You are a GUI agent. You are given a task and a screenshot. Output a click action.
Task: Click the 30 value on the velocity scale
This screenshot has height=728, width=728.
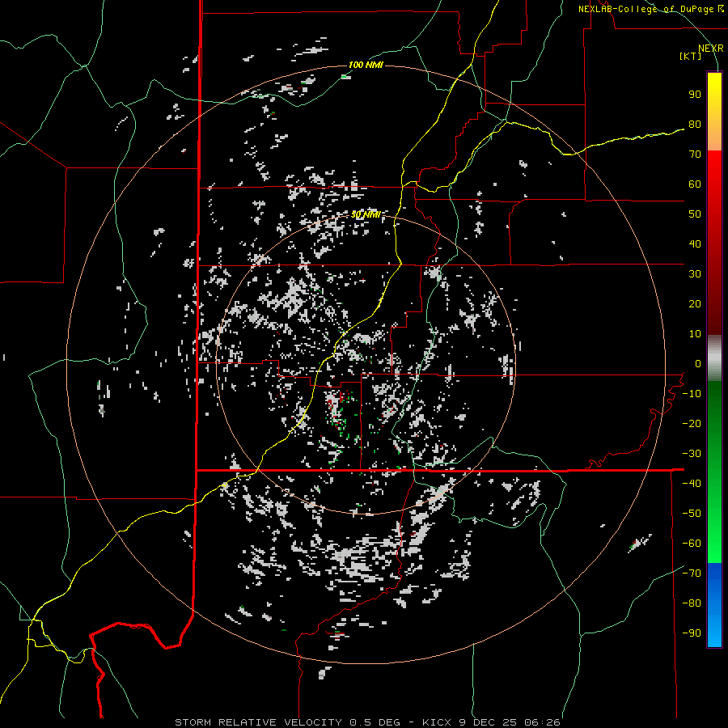pos(695,274)
